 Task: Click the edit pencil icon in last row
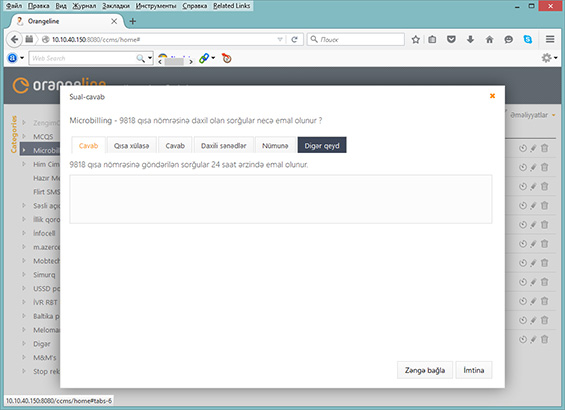[x=533, y=339]
